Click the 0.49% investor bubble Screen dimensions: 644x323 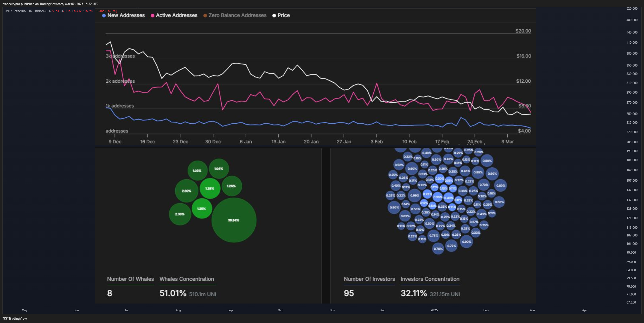[x=448, y=159]
